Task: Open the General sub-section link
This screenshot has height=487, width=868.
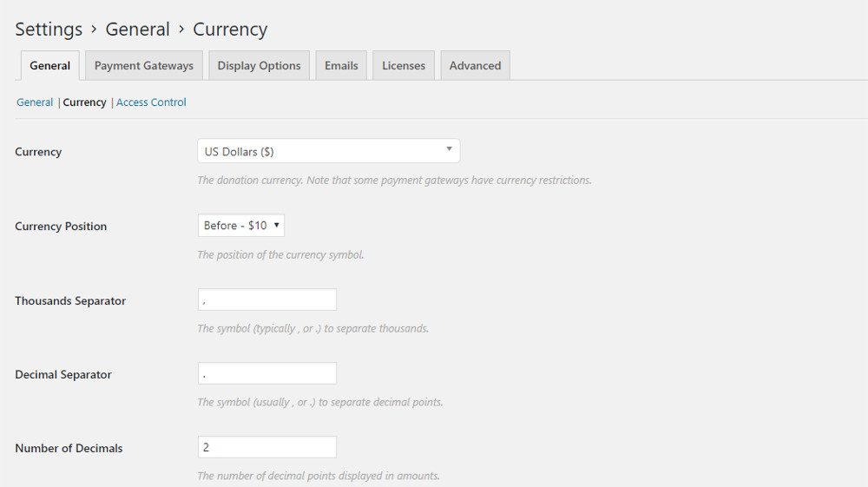Action: (35, 102)
